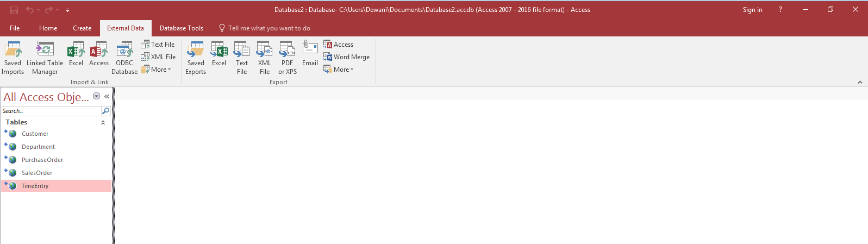Export to XML File

coord(265,58)
